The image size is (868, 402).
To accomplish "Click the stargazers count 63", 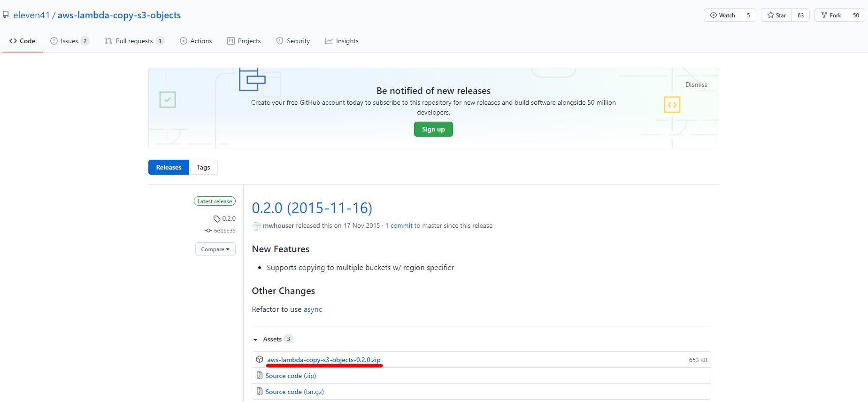I will tap(800, 15).
